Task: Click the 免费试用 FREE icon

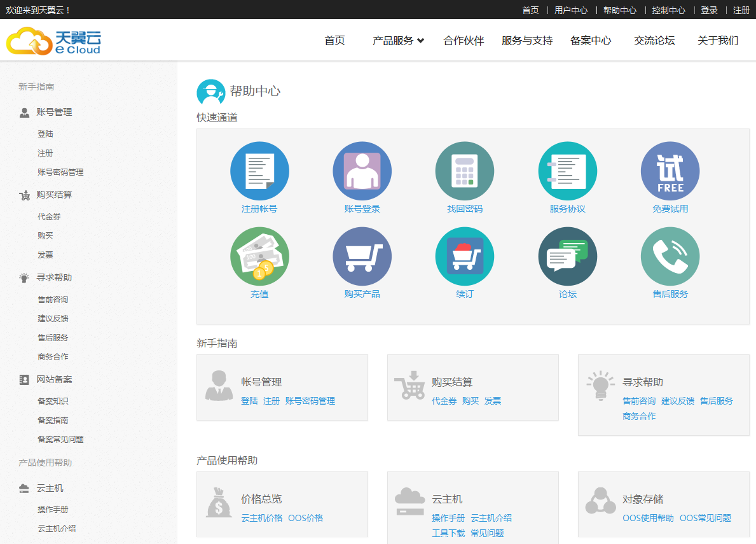Action: coord(670,171)
